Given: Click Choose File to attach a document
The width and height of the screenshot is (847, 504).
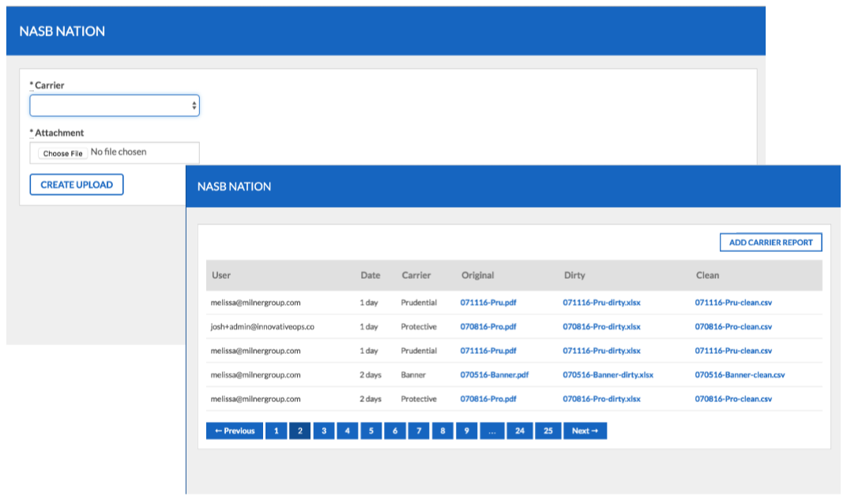Looking at the screenshot, I should pyautogui.click(x=62, y=152).
